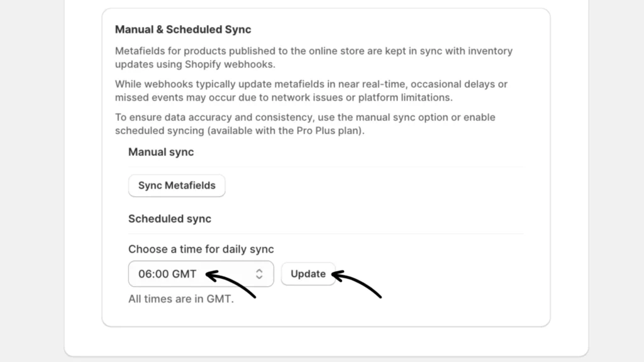
Task: Click the Sync Metafields button
Action: (177, 185)
